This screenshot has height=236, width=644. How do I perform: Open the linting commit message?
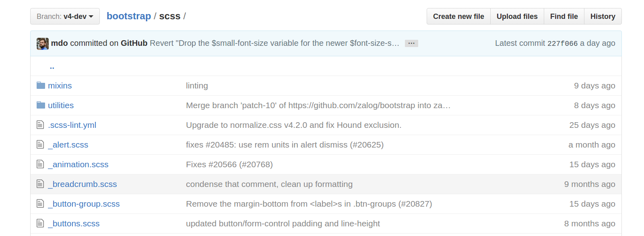(197, 86)
